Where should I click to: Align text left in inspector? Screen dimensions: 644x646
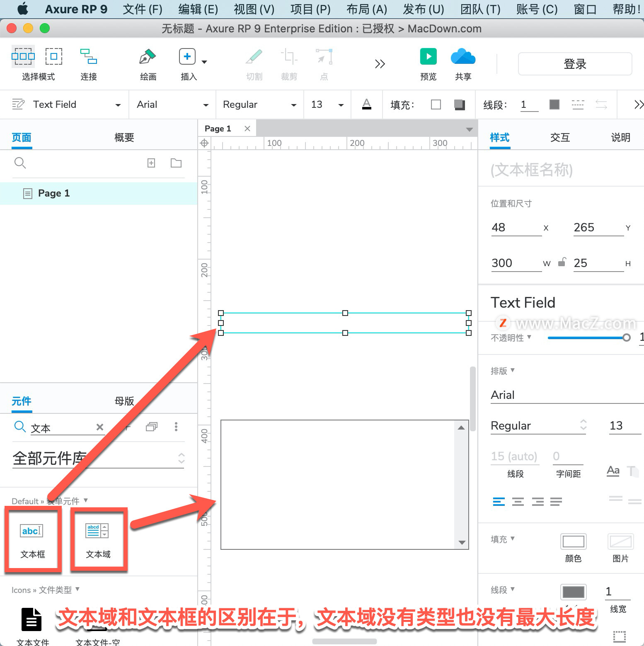[x=499, y=502]
